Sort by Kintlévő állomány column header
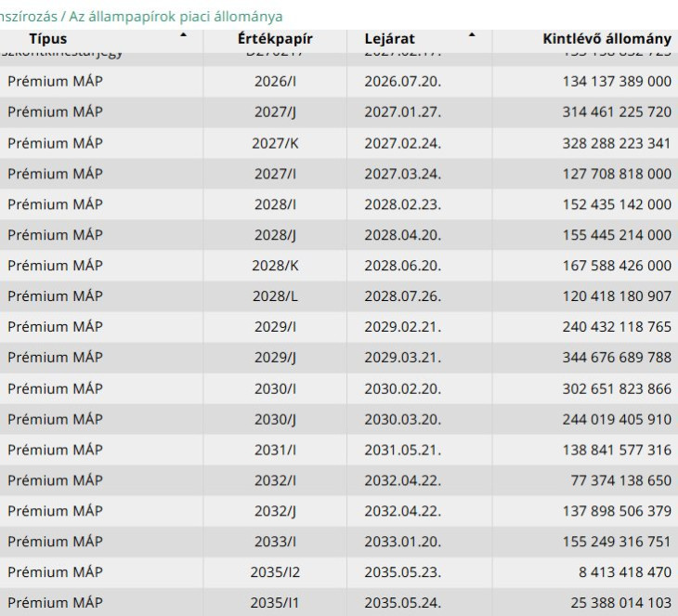Viewport: 678px width, 616px height. tap(606, 39)
